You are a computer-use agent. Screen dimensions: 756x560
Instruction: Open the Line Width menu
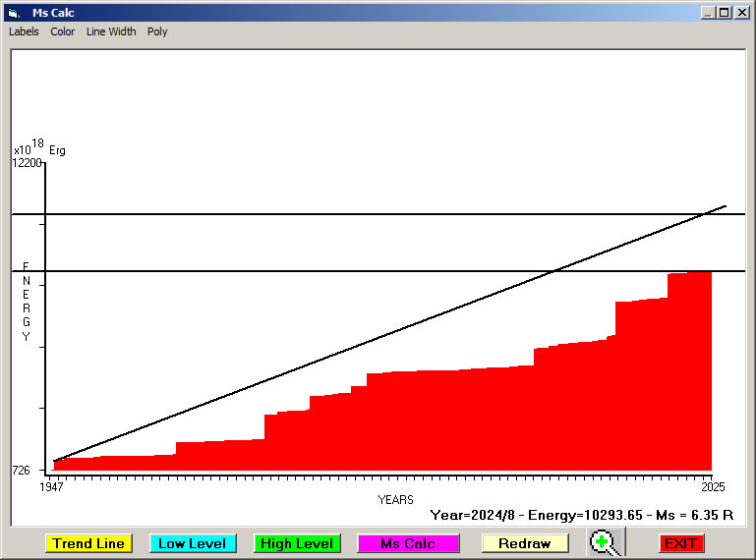pos(111,31)
